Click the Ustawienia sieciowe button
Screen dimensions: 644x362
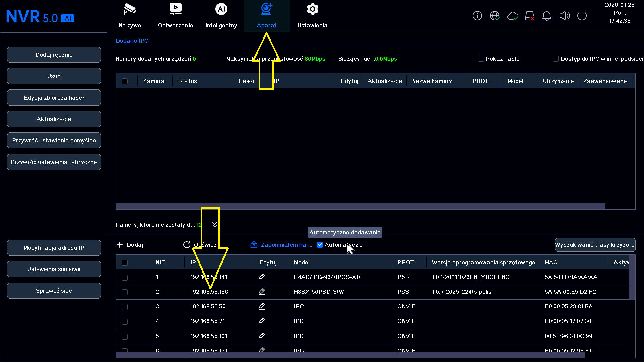pos(54,269)
